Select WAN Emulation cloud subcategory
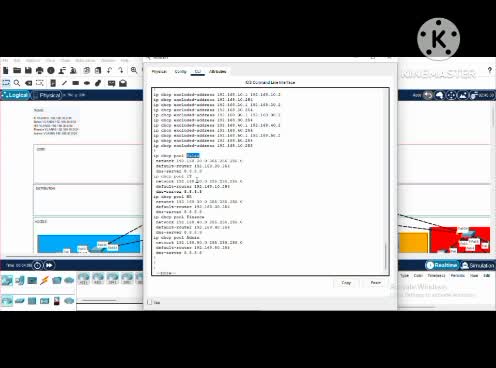Screen dimensions: 496x368 69,301
